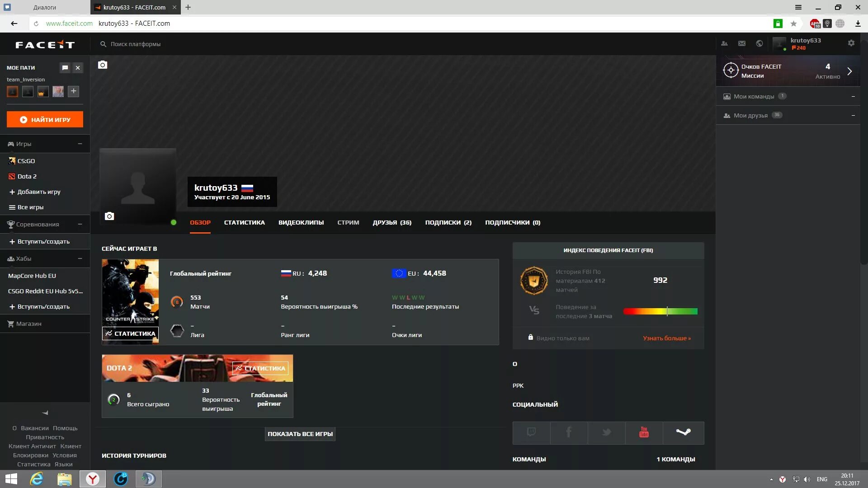Change cover photo camera icon

click(x=103, y=65)
